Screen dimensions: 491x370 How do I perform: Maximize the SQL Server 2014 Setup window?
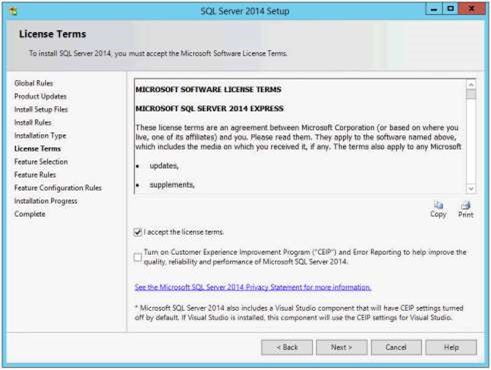[450, 9]
